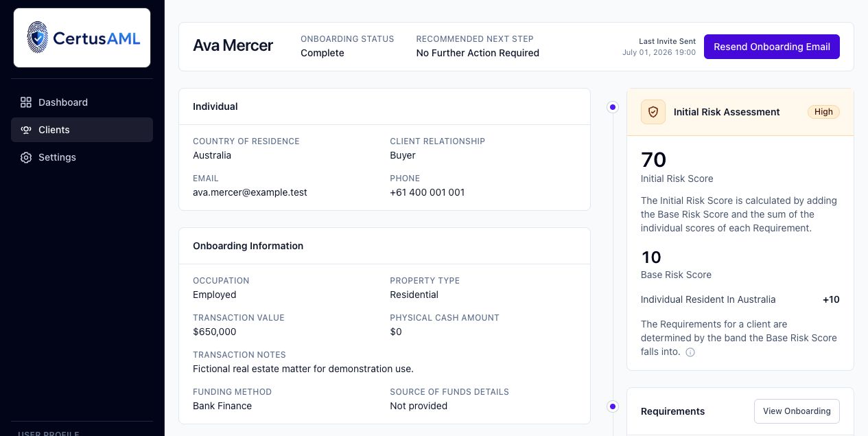Click source of funds 'Not provided'
The image size is (868, 436).
point(419,406)
